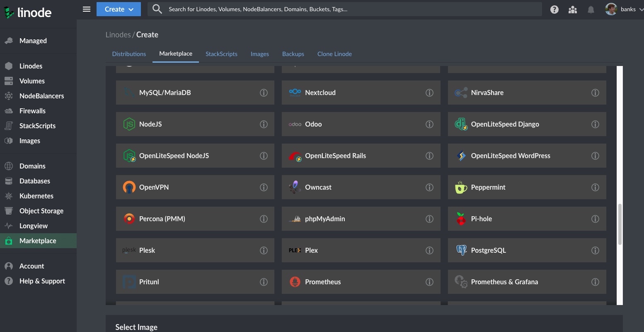Show info for MySQL/MariaDB app
Image resolution: width=644 pixels, height=332 pixels.
point(264,93)
